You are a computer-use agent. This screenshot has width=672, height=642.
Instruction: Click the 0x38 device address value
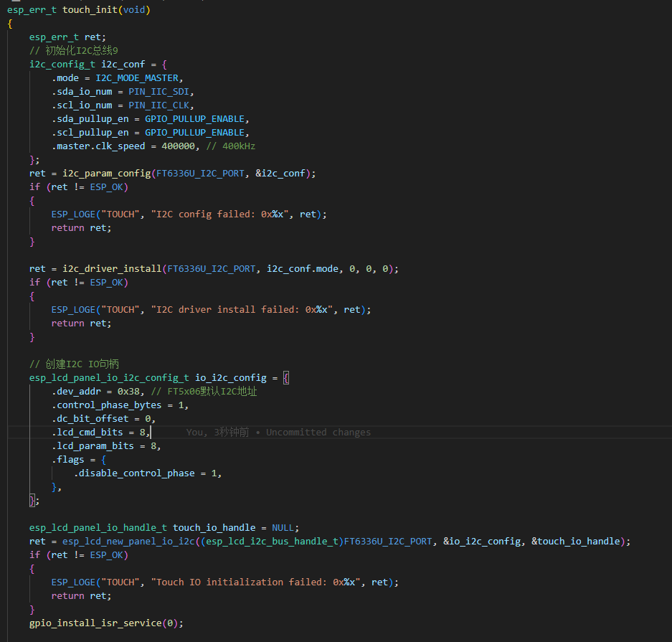(x=128, y=391)
